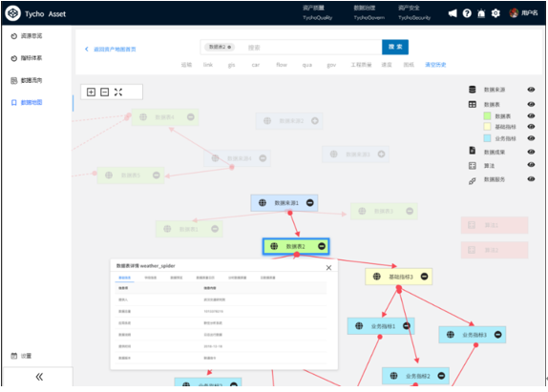Open 数据治理 TychoGovern in top navigation

tap(369, 12)
